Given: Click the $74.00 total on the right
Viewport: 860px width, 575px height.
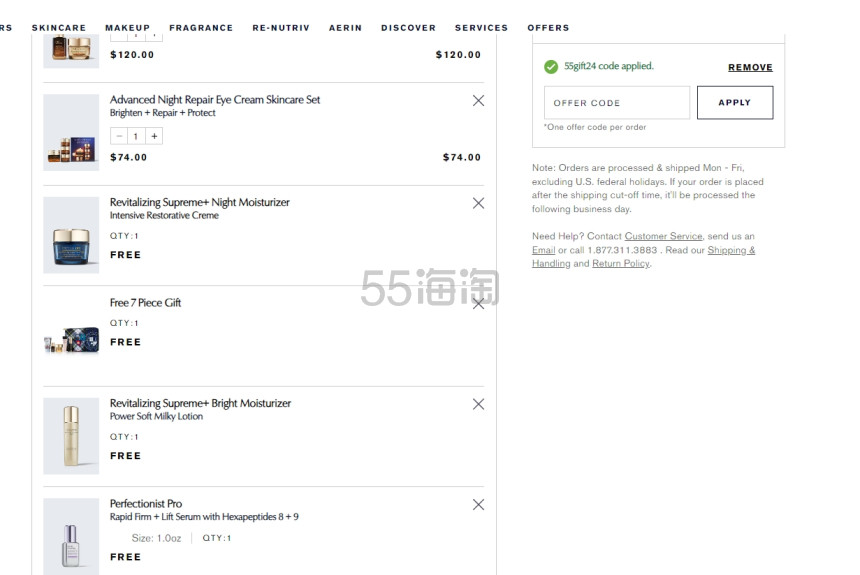Looking at the screenshot, I should 462,157.
